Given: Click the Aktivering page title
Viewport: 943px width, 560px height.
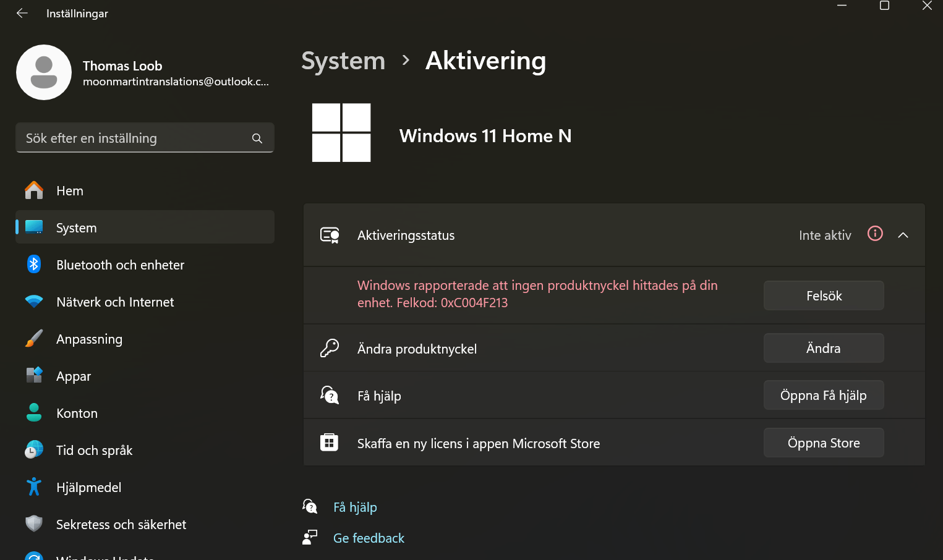Looking at the screenshot, I should [x=486, y=61].
